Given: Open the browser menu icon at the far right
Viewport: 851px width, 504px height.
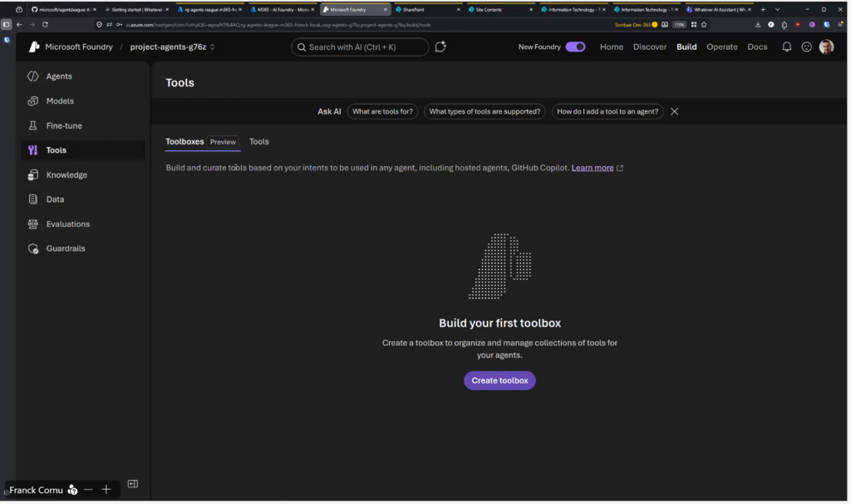Looking at the screenshot, I should [840, 24].
